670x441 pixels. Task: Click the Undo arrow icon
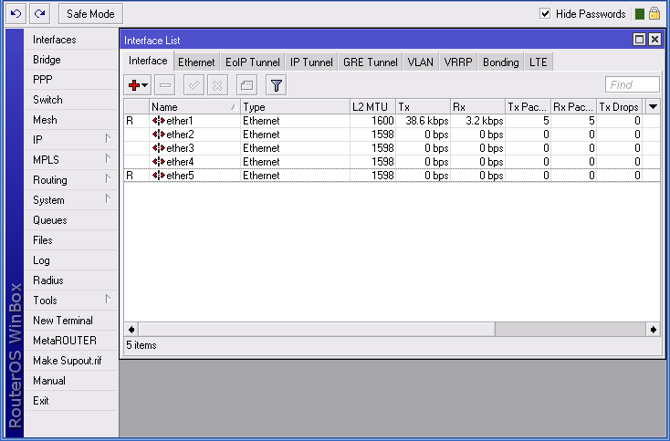pyautogui.click(x=15, y=14)
